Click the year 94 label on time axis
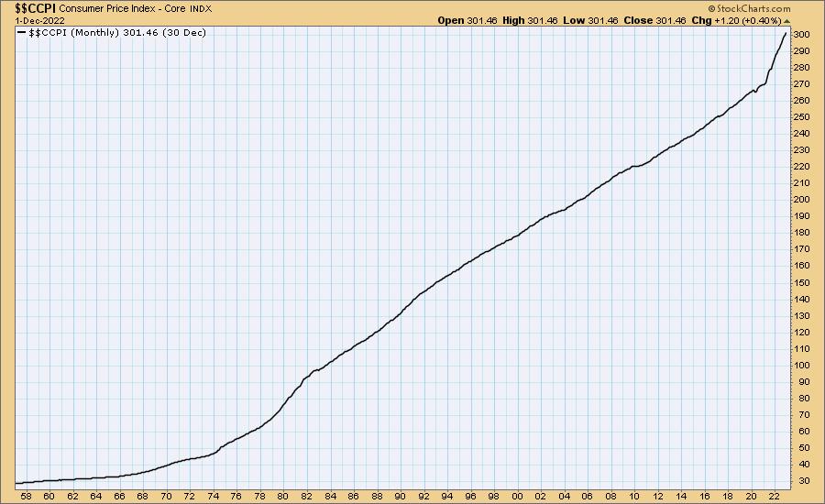The height and width of the screenshot is (504, 825). point(447,496)
